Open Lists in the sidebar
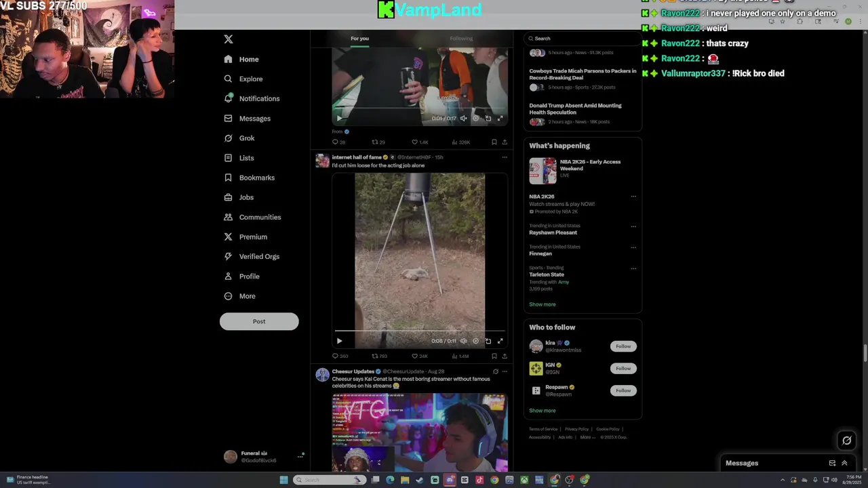Image resolution: width=868 pixels, height=488 pixels. pyautogui.click(x=239, y=158)
